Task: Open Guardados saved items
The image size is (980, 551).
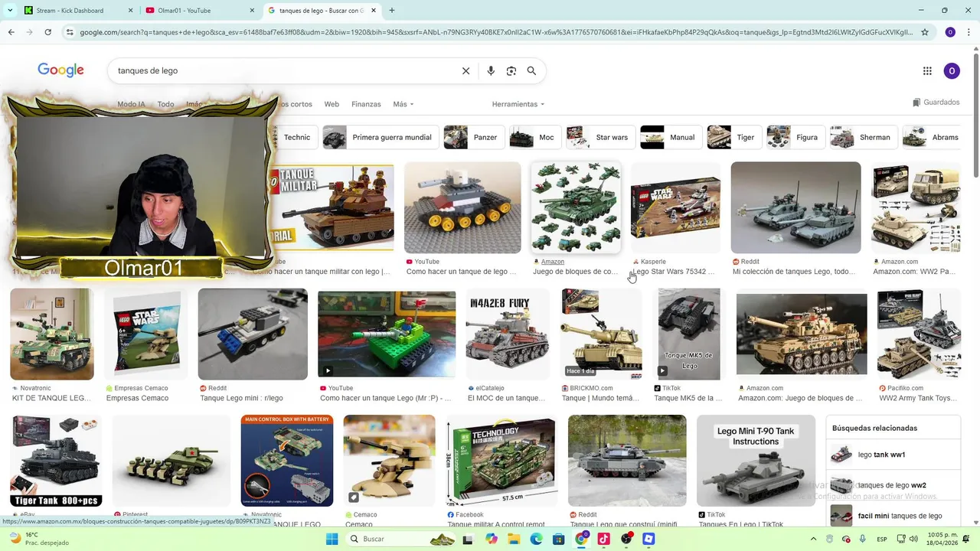Action: (x=936, y=103)
